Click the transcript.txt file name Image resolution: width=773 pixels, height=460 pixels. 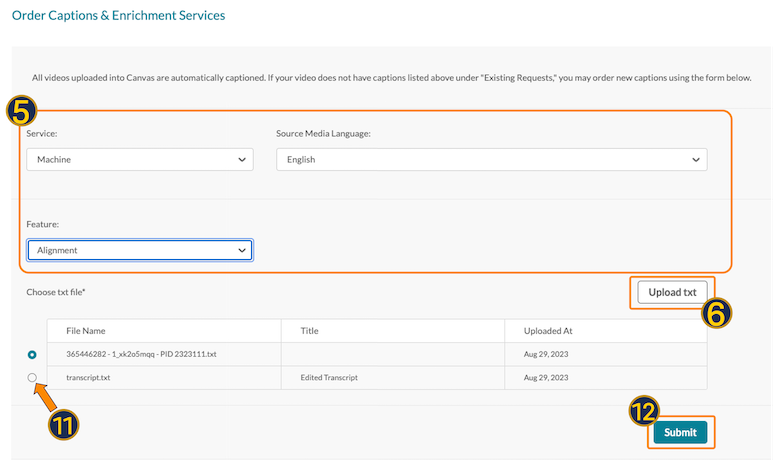[88, 378]
